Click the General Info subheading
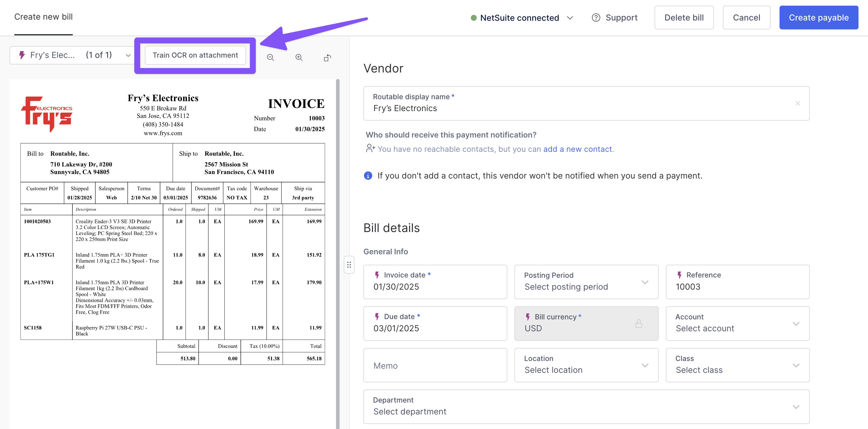 point(386,252)
